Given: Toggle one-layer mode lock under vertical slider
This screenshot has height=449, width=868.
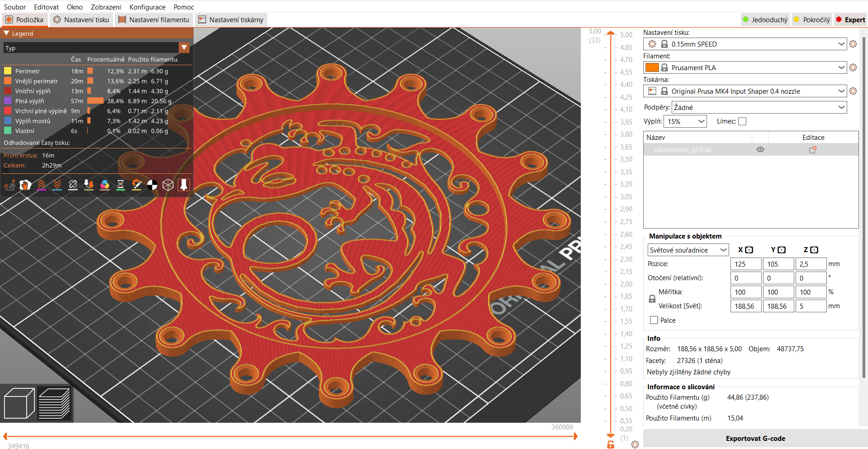Looking at the screenshot, I should tap(611, 444).
